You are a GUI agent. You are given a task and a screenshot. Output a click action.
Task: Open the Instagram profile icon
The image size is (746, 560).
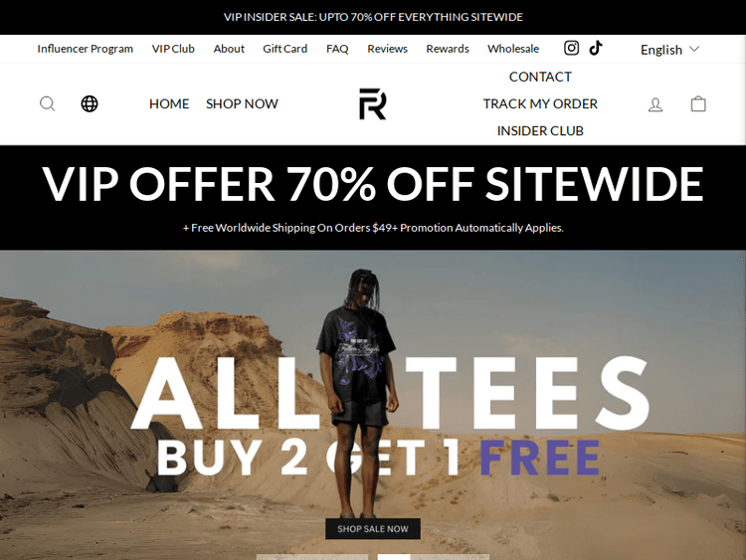click(x=571, y=48)
